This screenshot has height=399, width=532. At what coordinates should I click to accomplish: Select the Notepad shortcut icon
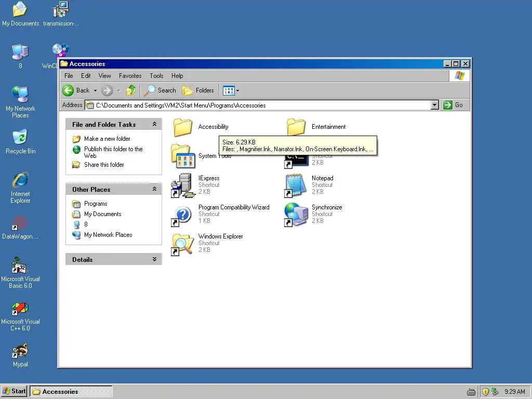[295, 185]
